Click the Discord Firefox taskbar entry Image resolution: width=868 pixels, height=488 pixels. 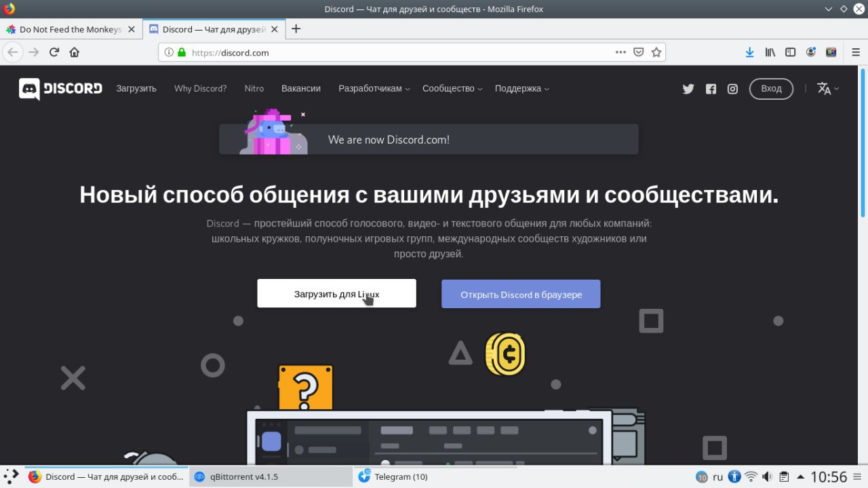(x=106, y=476)
